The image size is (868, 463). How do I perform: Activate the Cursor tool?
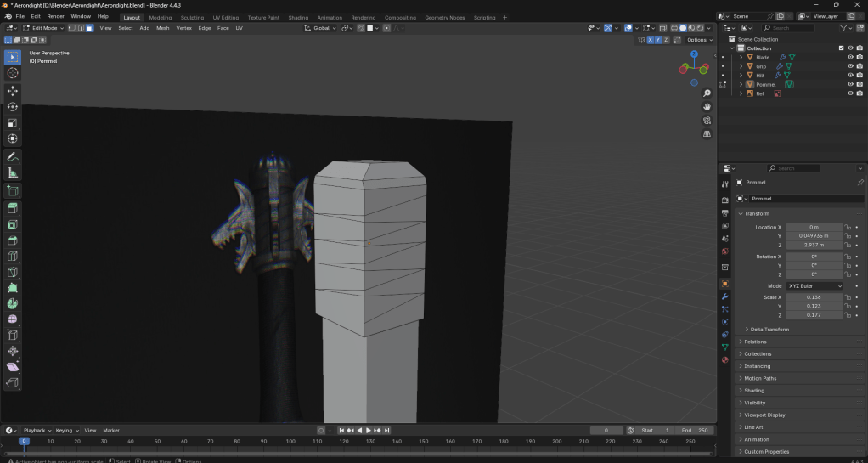[13, 73]
